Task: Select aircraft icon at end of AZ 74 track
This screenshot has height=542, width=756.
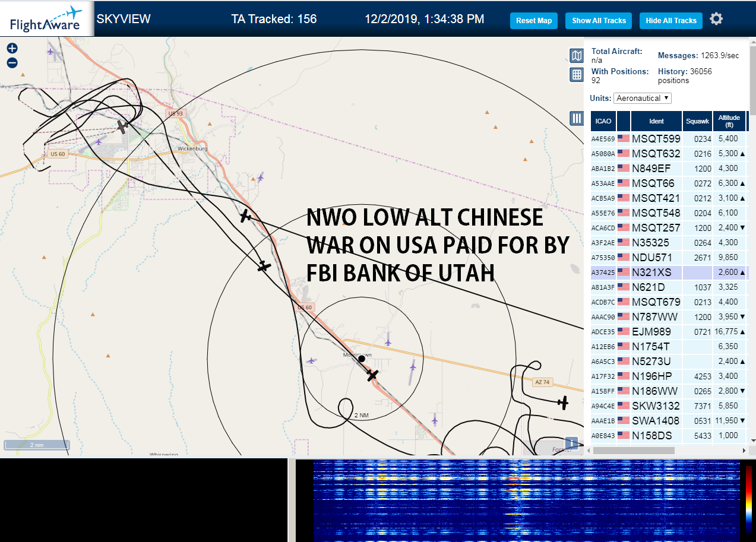Action: 563,403
